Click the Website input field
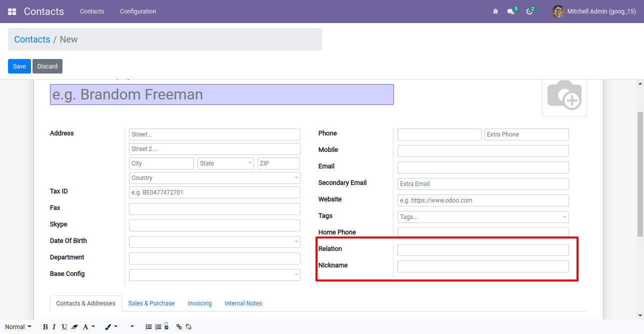The image size is (644, 334). (x=483, y=200)
